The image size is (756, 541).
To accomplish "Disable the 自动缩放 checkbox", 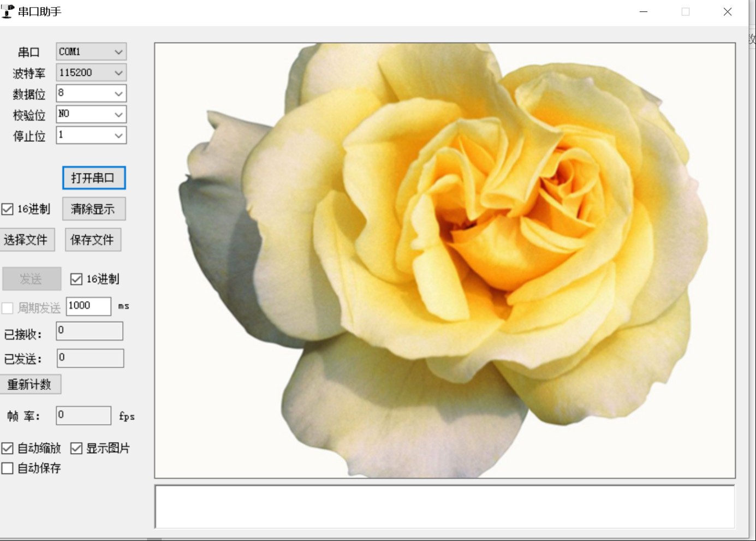I will pyautogui.click(x=8, y=449).
